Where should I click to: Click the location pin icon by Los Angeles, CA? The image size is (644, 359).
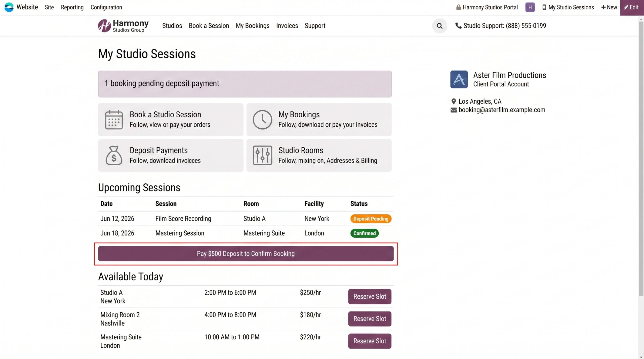tap(453, 101)
